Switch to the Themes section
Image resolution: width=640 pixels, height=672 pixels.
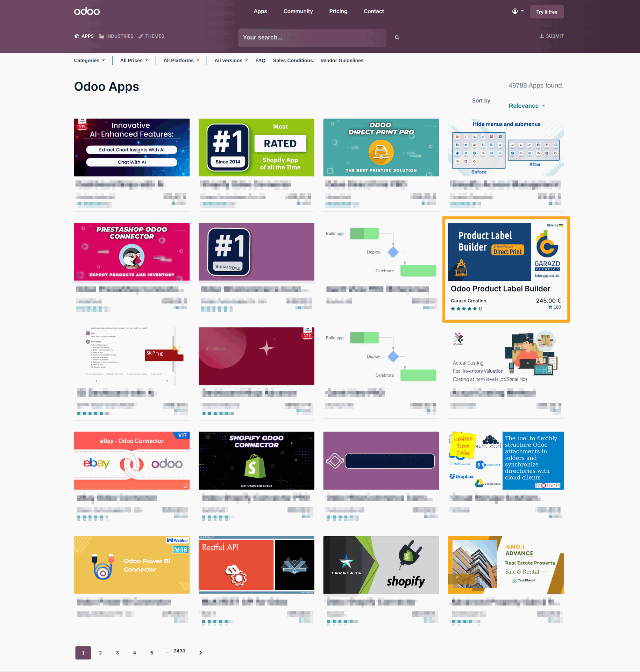pyautogui.click(x=151, y=36)
